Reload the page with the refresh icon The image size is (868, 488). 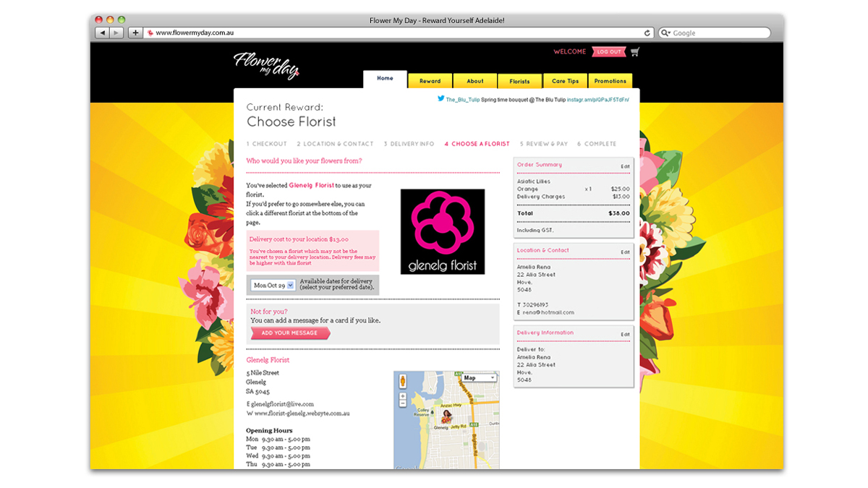click(647, 33)
